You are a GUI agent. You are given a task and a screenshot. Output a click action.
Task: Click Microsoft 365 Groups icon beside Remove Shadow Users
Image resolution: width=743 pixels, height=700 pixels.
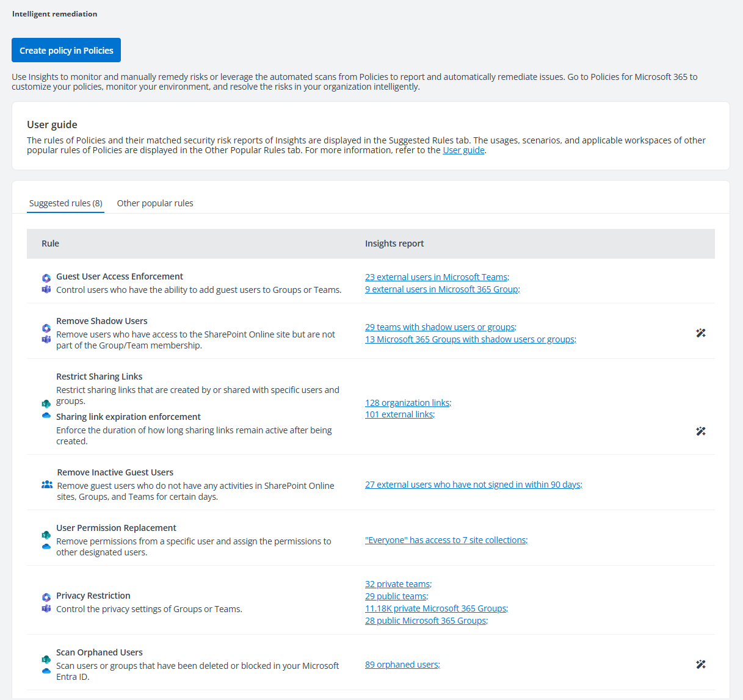tap(46, 328)
